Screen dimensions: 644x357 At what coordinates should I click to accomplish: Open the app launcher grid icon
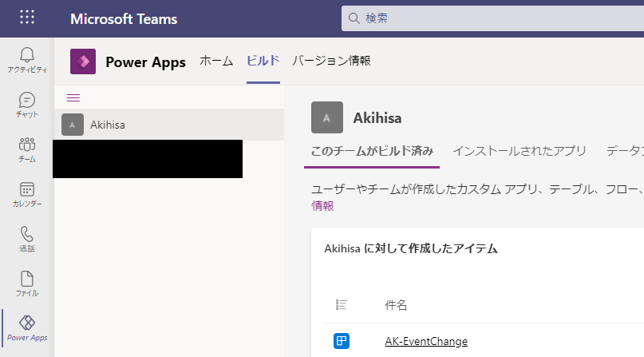coord(27,17)
